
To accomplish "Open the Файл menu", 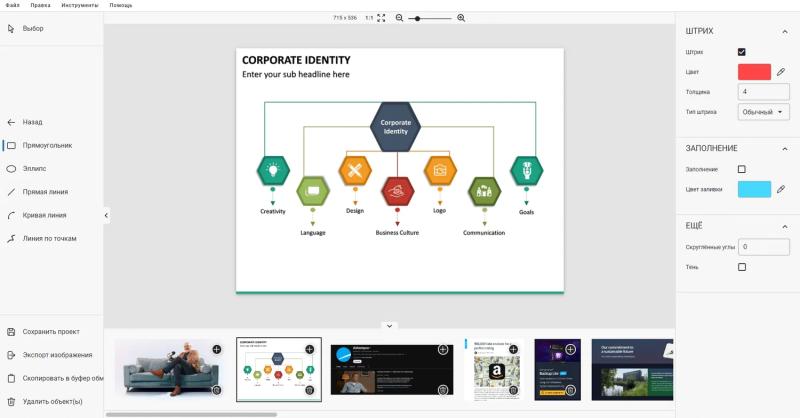I will (12, 5).
